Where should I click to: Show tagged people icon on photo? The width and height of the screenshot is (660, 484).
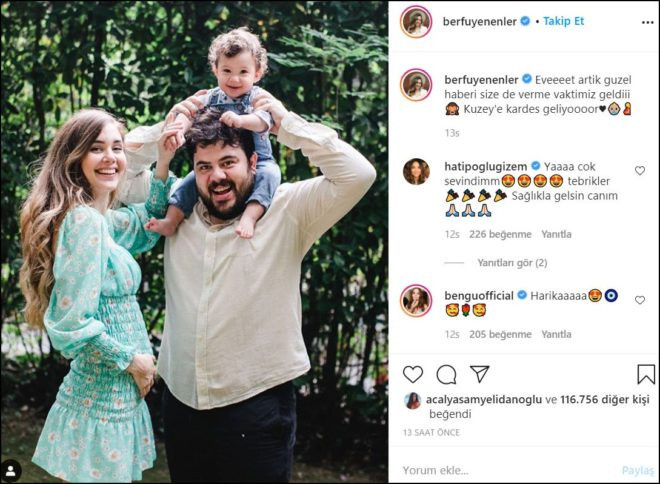click(x=11, y=471)
